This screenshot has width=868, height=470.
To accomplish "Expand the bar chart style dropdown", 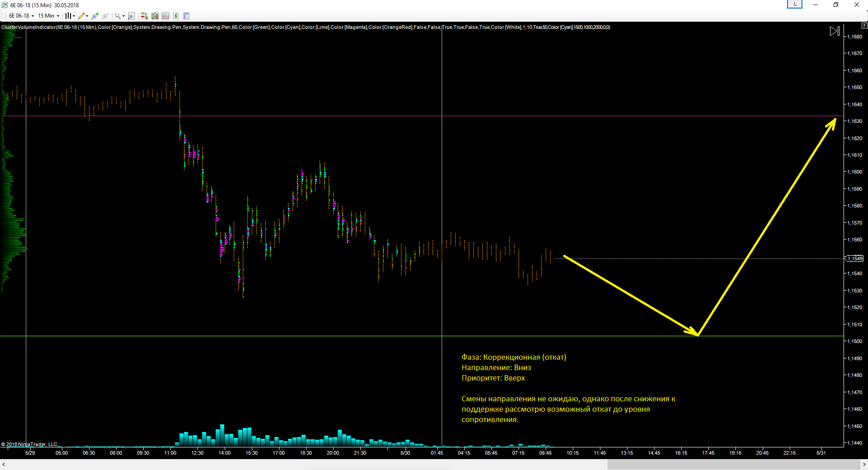I will coord(70,16).
